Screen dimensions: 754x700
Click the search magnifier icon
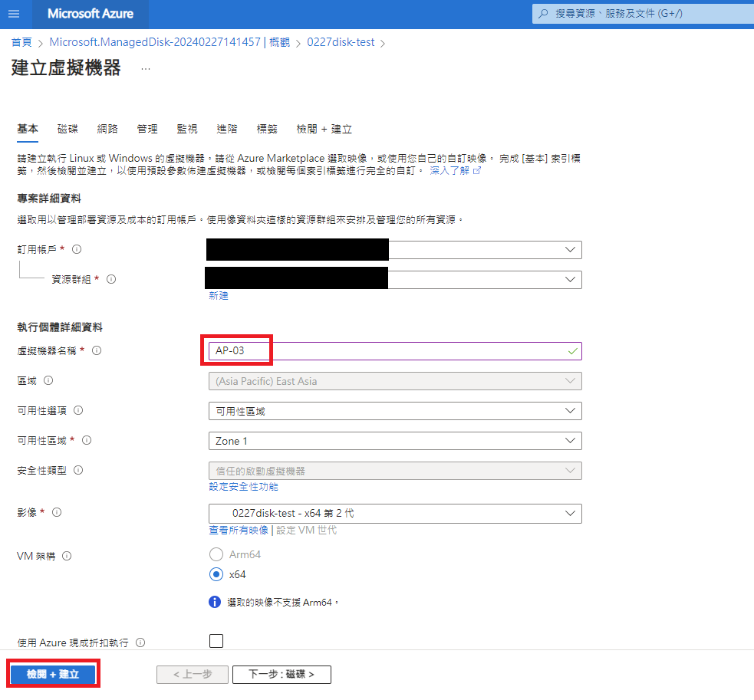coord(544,14)
